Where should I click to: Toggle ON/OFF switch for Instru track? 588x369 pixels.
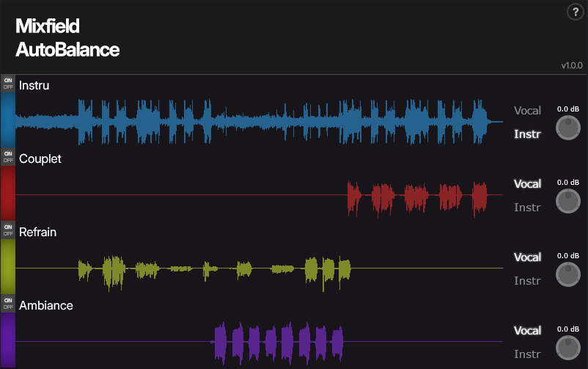8,82
